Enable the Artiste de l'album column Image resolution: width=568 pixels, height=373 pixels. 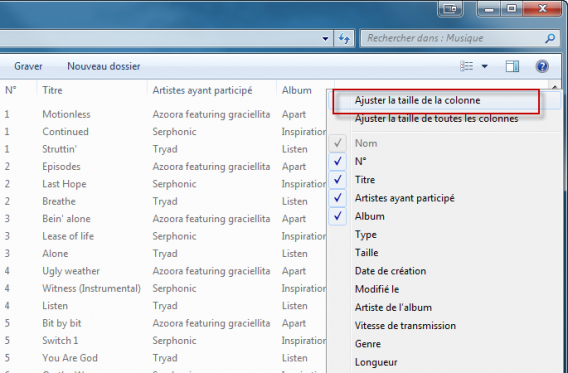(445, 307)
